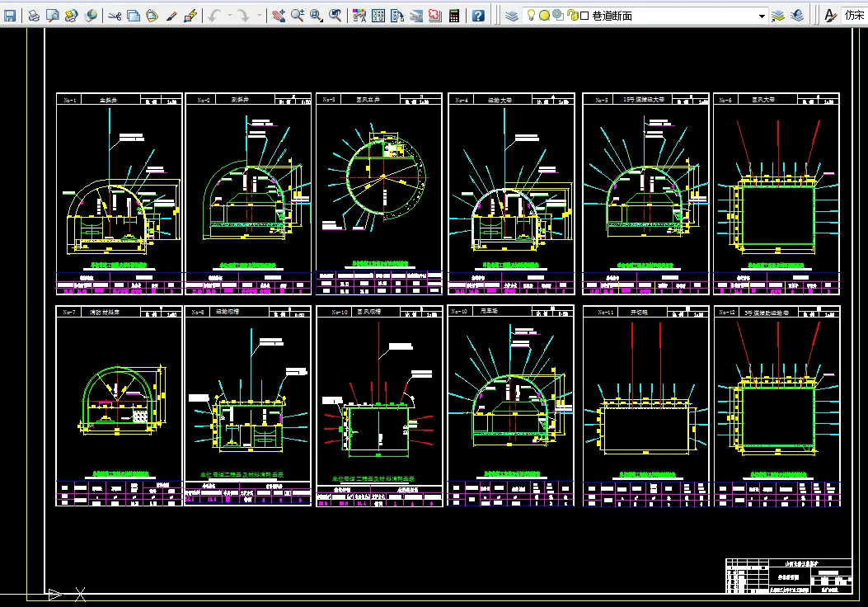This screenshot has height=607, width=868.
Task: Toggle the layer lock padlock icon
Action: (x=572, y=16)
